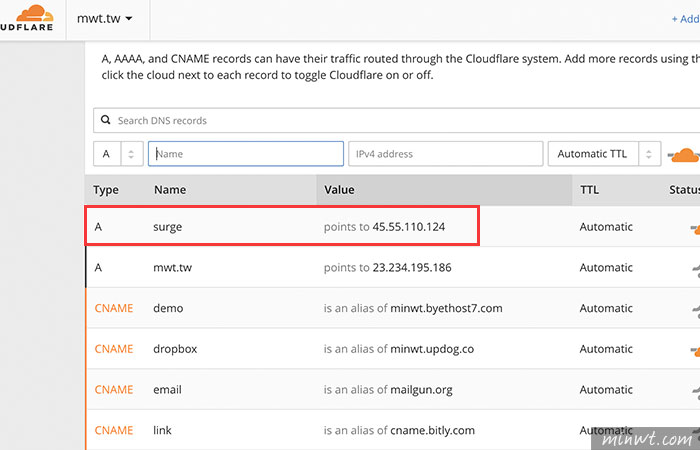Click the A type in surge row

[x=98, y=227]
